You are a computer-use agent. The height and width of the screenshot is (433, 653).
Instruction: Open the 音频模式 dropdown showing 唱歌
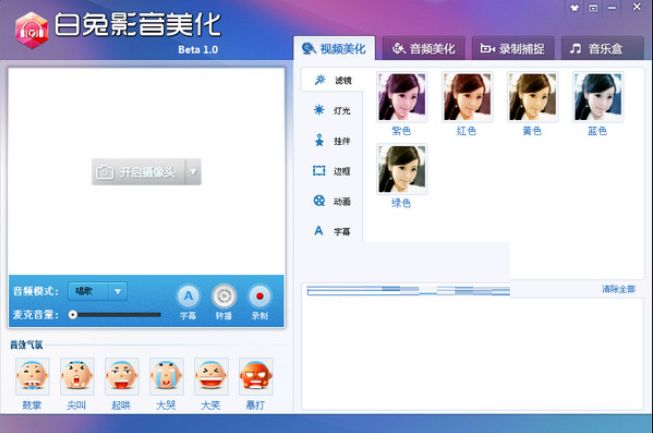coord(98,291)
